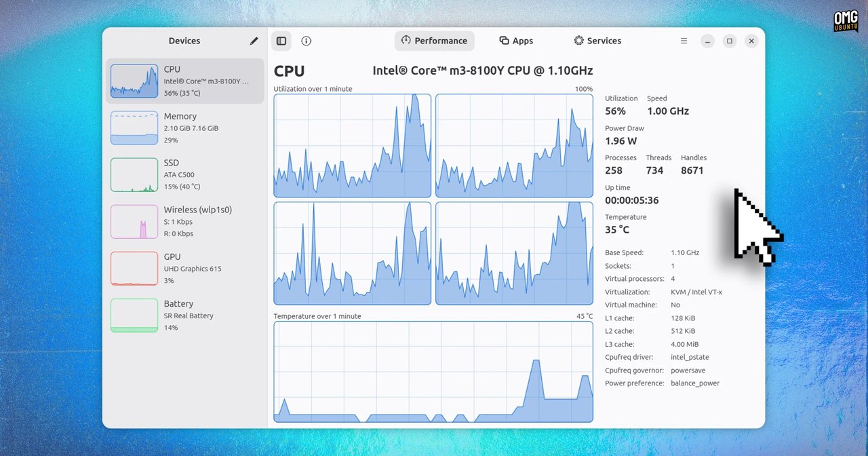Click the 8671 handles value

tap(692, 170)
